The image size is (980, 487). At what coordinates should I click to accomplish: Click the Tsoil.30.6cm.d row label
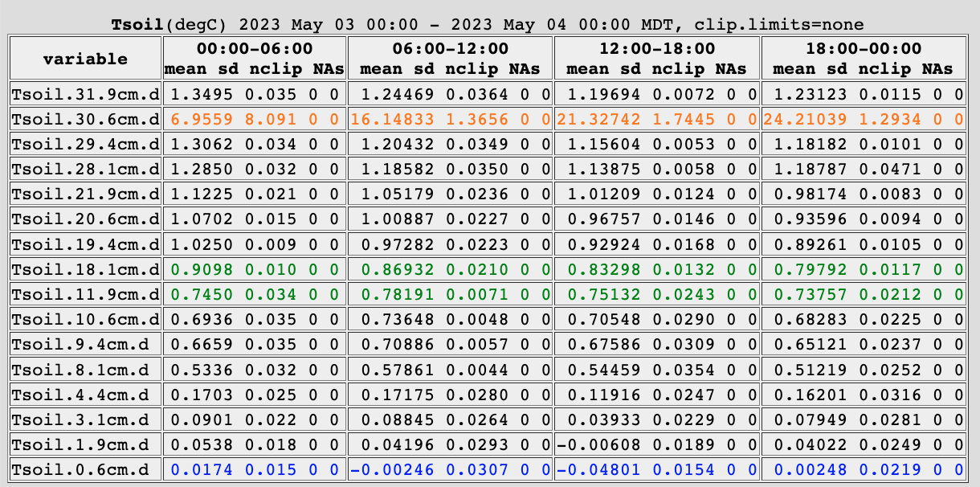85,120
